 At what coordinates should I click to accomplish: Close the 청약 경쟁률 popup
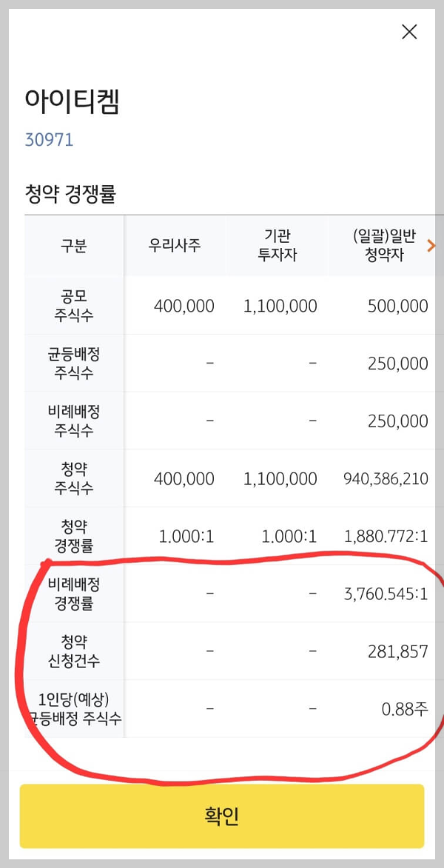click(x=408, y=32)
